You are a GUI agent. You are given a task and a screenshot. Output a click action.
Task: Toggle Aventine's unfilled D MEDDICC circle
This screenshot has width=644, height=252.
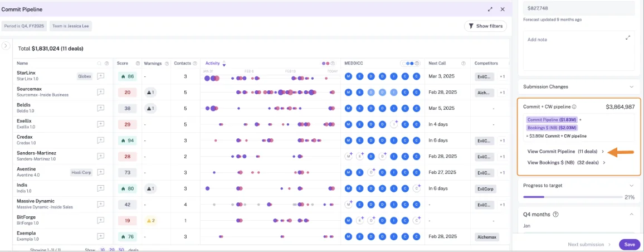pyautogui.click(x=371, y=172)
